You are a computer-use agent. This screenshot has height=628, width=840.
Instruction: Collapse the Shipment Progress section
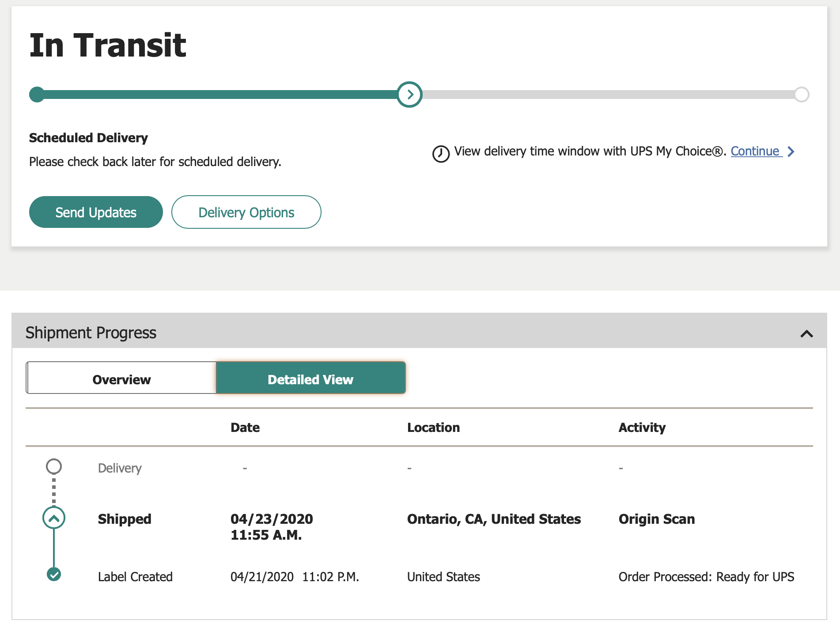[x=806, y=333]
